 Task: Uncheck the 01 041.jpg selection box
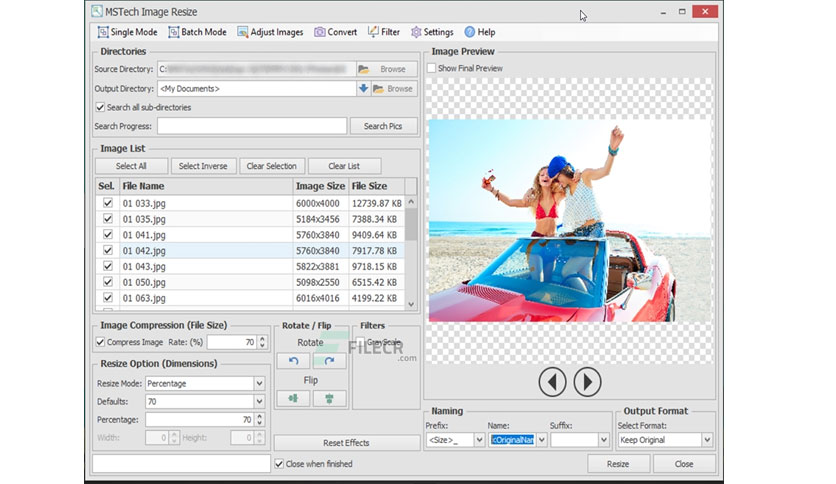(108, 235)
